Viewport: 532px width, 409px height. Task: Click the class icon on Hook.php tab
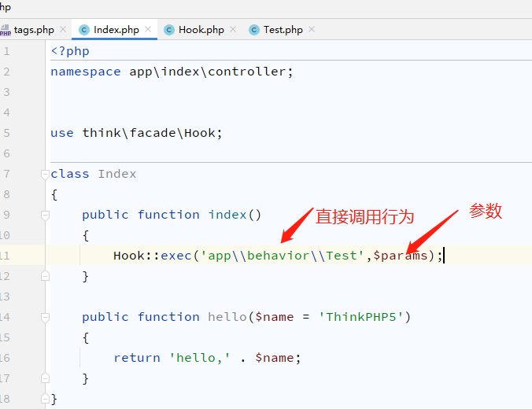coord(168,30)
